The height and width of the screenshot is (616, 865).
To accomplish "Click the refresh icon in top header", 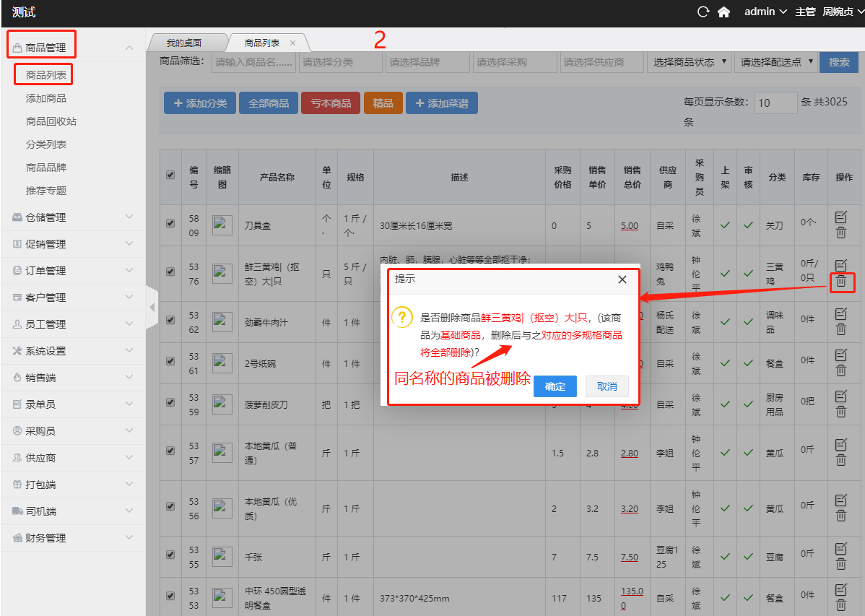I will 703,12.
